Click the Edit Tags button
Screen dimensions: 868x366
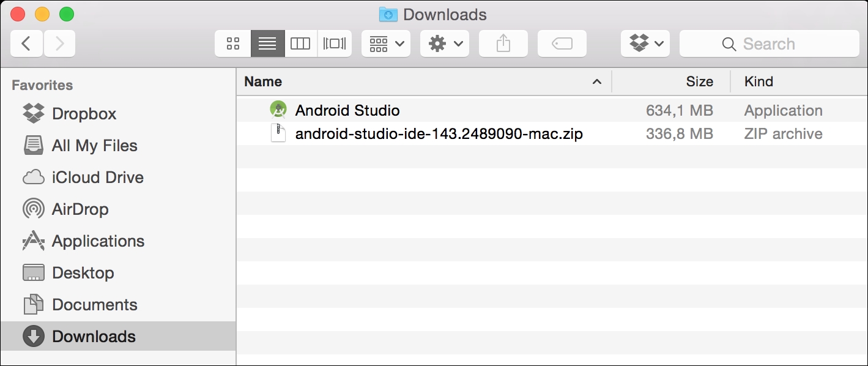pyautogui.click(x=562, y=43)
